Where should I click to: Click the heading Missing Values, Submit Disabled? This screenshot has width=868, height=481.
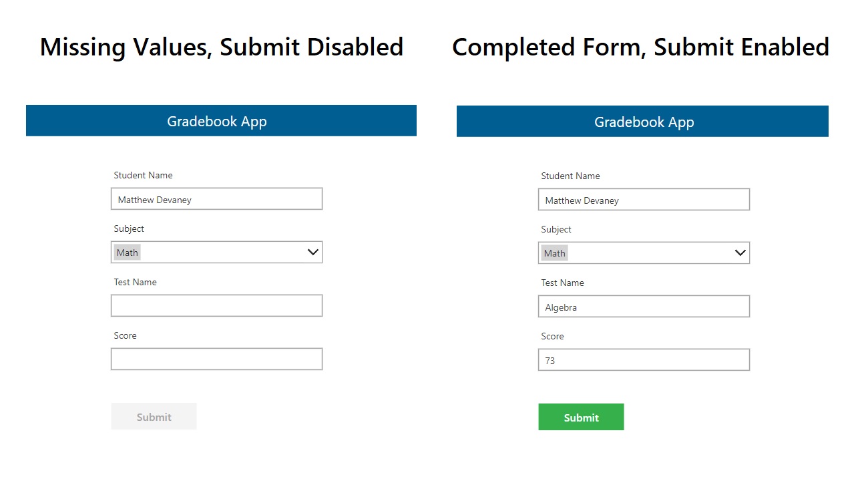pyautogui.click(x=222, y=47)
